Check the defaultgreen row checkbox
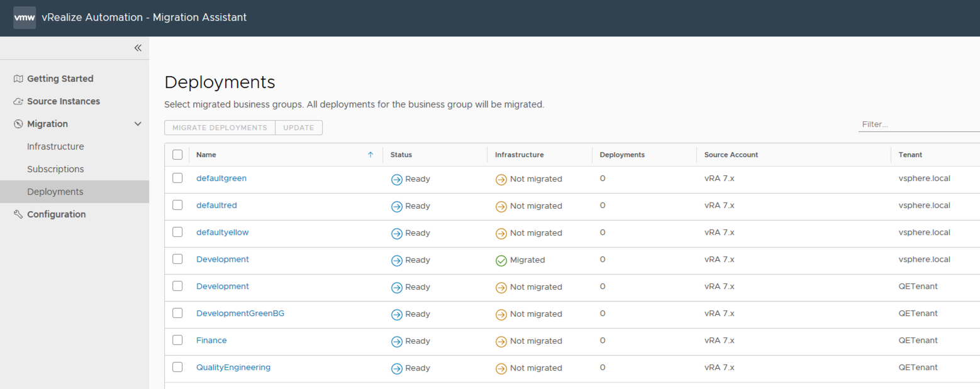 177,178
